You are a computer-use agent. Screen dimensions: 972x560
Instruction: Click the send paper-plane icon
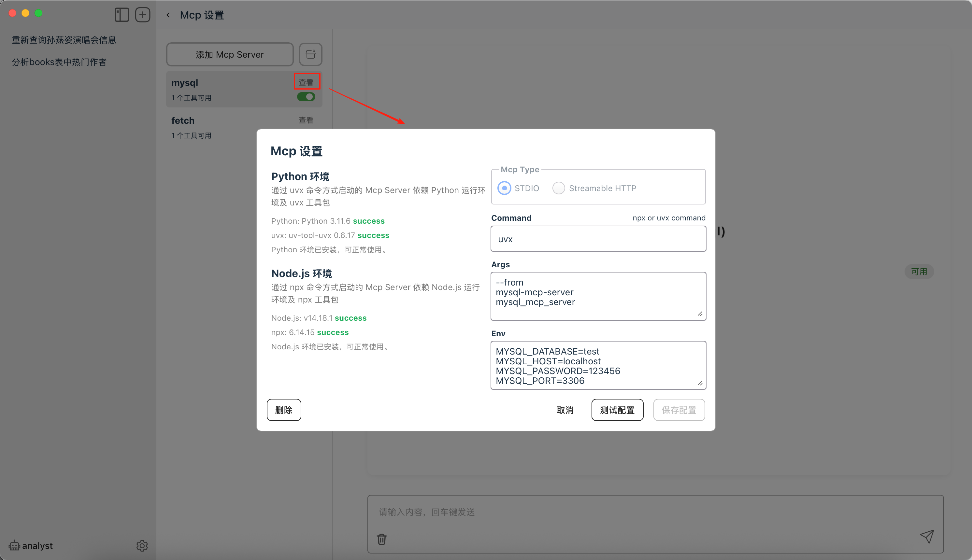tap(927, 536)
